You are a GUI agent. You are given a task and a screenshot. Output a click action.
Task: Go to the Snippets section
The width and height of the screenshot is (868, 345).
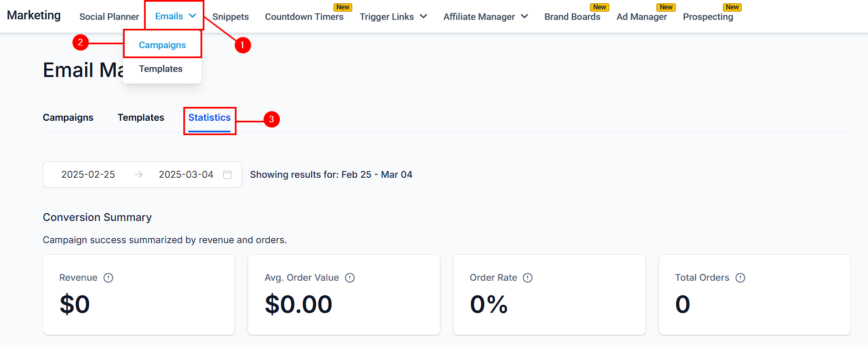(x=230, y=17)
